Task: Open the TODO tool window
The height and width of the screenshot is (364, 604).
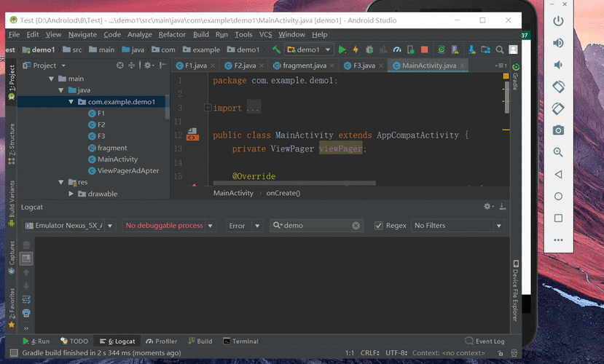Action: tap(74, 341)
